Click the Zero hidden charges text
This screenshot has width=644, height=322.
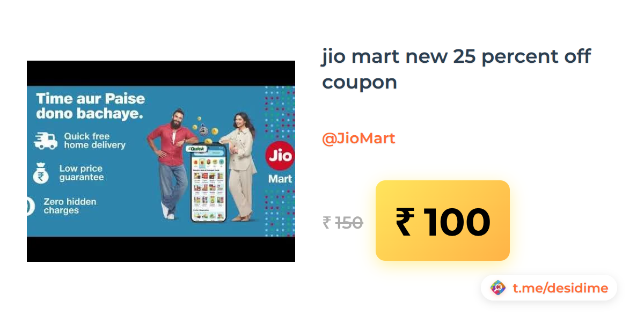(70, 206)
